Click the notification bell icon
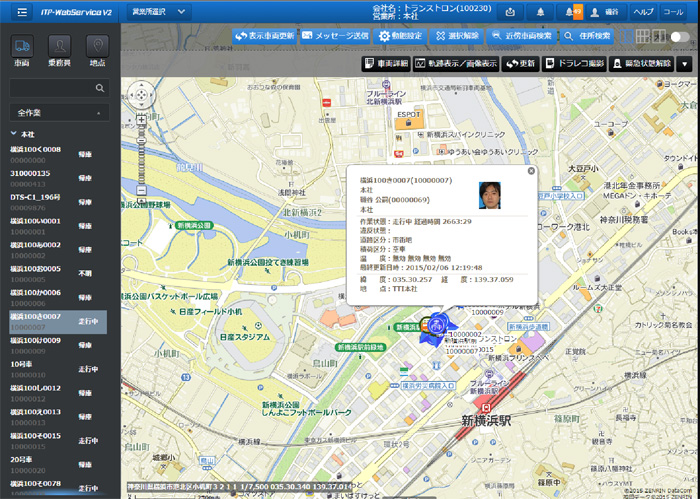This screenshot has width=700, height=499. [540, 11]
